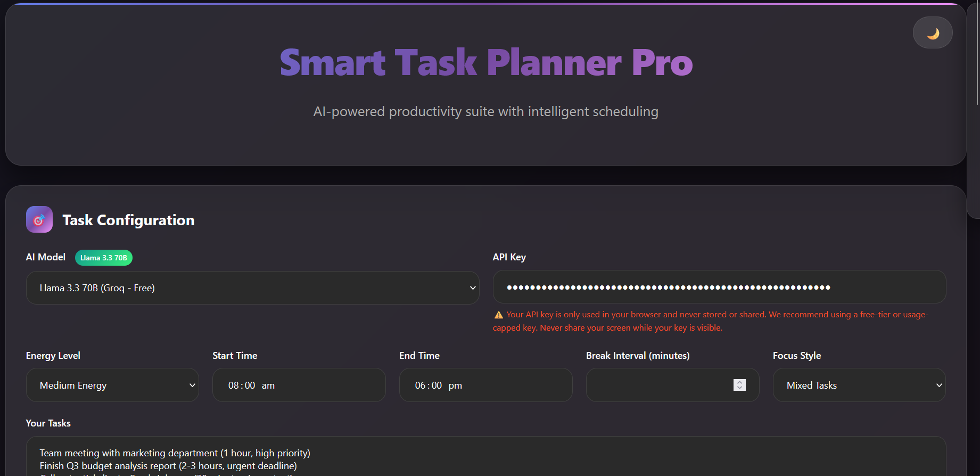Decrement Break Interval with the stepper down arrow
Screen dimensions: 980x476
point(739,388)
